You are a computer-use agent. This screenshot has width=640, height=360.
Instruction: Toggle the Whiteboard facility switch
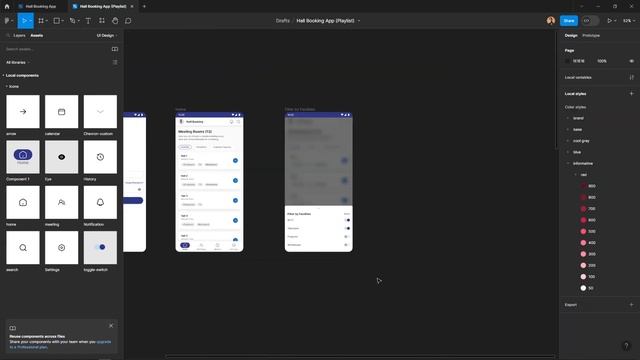click(x=346, y=245)
